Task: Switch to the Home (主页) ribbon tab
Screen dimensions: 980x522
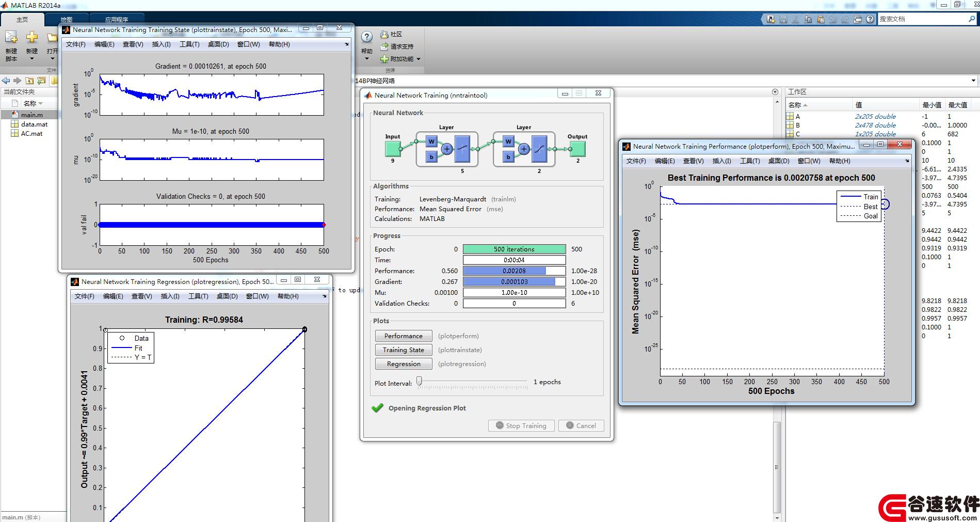Action: click(22, 20)
